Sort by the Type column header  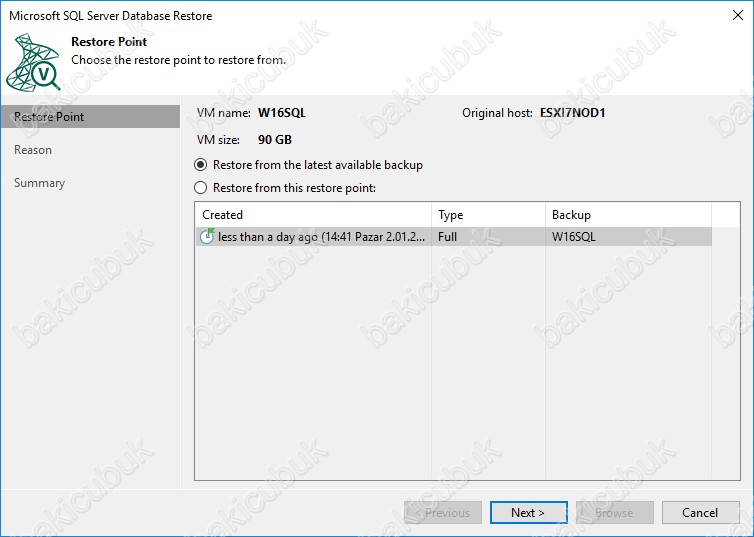489,215
